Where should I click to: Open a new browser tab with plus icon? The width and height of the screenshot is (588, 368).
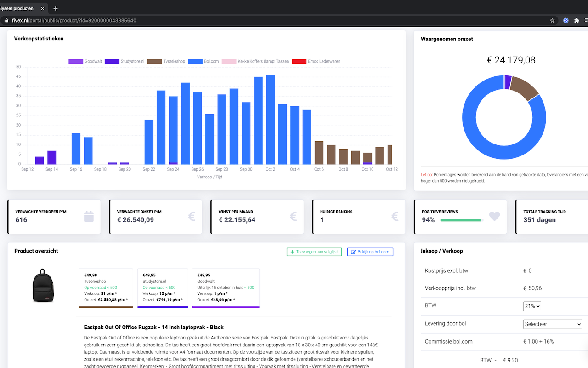coord(56,8)
